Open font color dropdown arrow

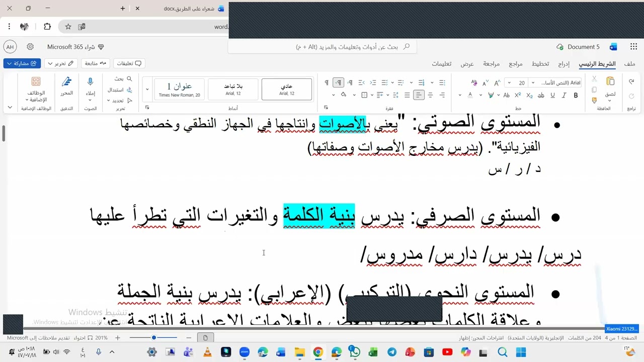point(460,95)
